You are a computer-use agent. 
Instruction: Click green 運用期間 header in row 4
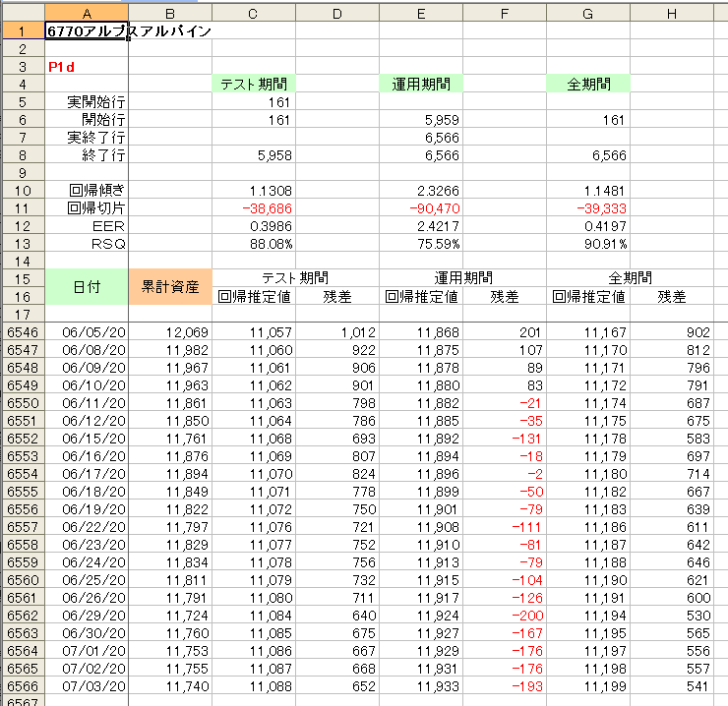click(x=421, y=84)
